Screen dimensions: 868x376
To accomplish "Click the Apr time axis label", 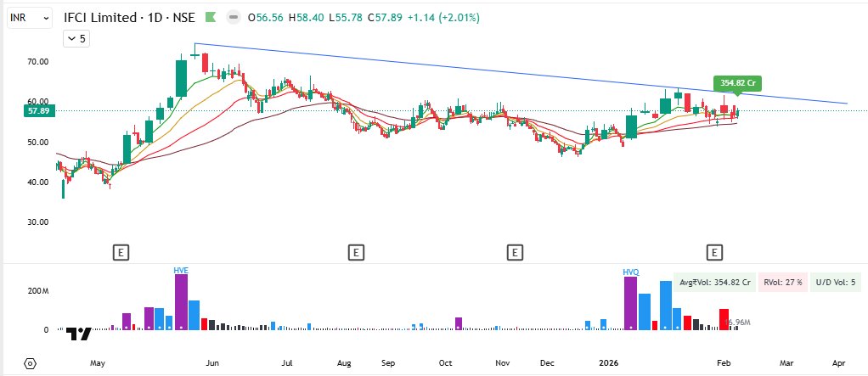I will point(838,363).
